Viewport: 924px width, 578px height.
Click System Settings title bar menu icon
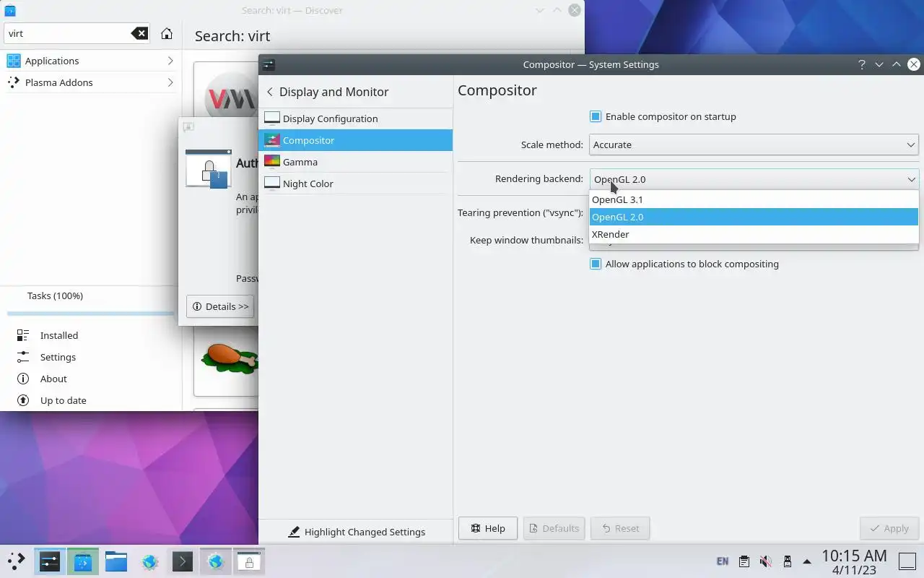tap(269, 64)
